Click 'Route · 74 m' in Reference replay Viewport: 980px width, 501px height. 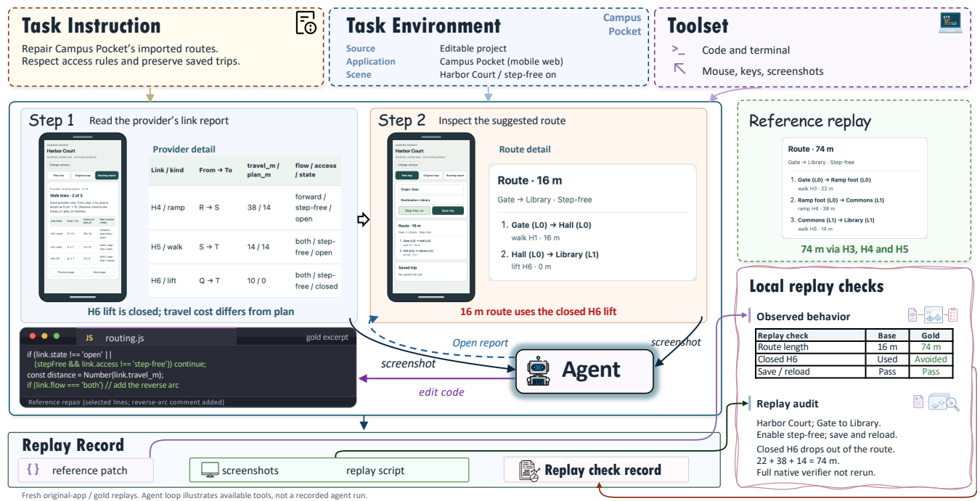tap(810, 149)
